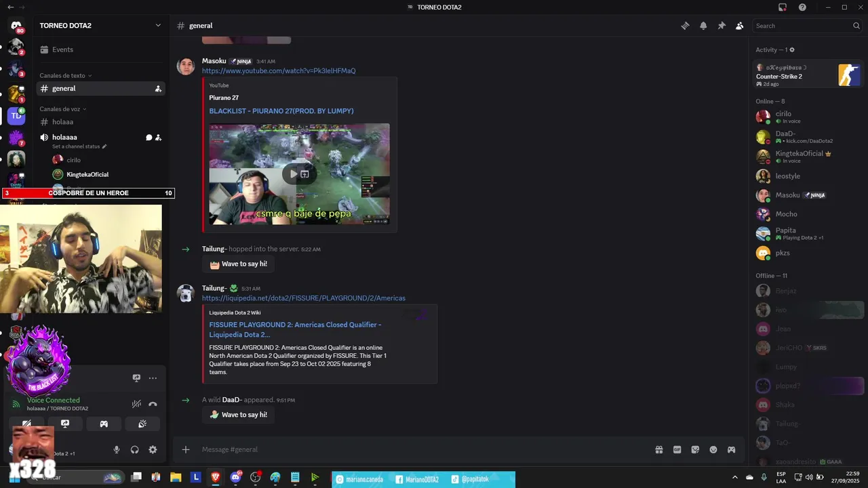Expand the TORNEO DOTA2 server menu chevron
Screen dimensions: 868x488
[x=158, y=26]
